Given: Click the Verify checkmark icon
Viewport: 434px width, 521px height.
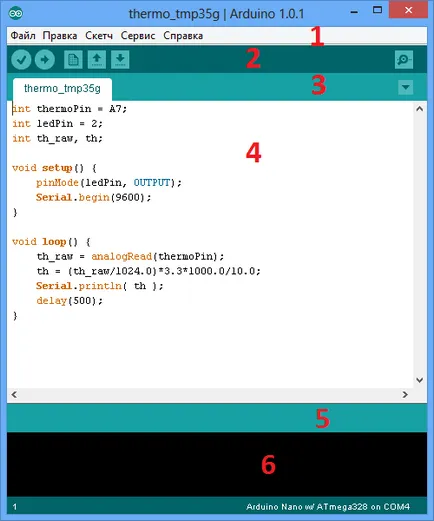Looking at the screenshot, I should [x=21, y=60].
